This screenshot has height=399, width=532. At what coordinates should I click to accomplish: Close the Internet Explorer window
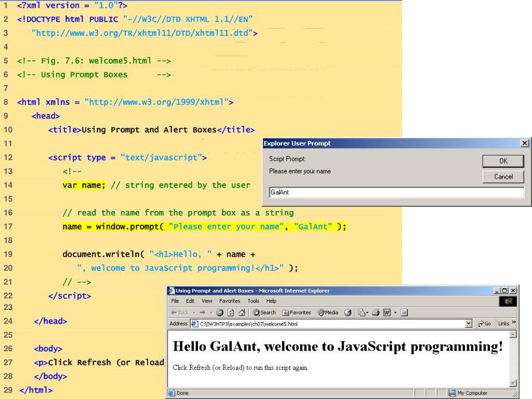pos(513,290)
